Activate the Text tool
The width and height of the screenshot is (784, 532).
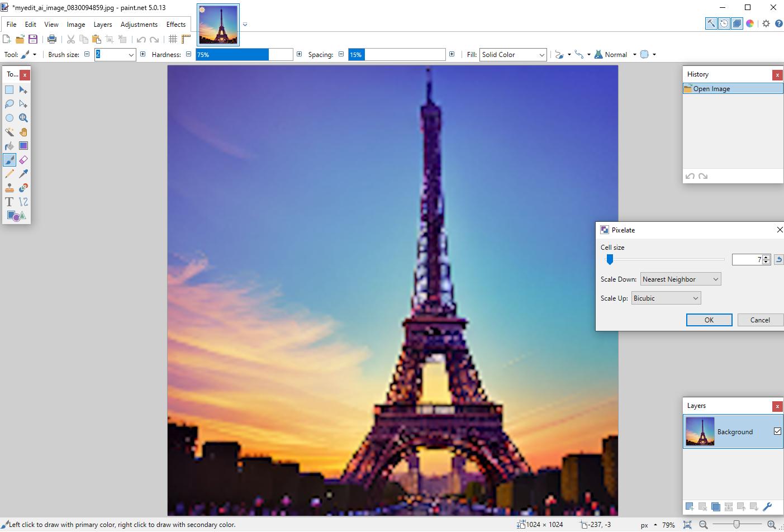pyautogui.click(x=9, y=202)
